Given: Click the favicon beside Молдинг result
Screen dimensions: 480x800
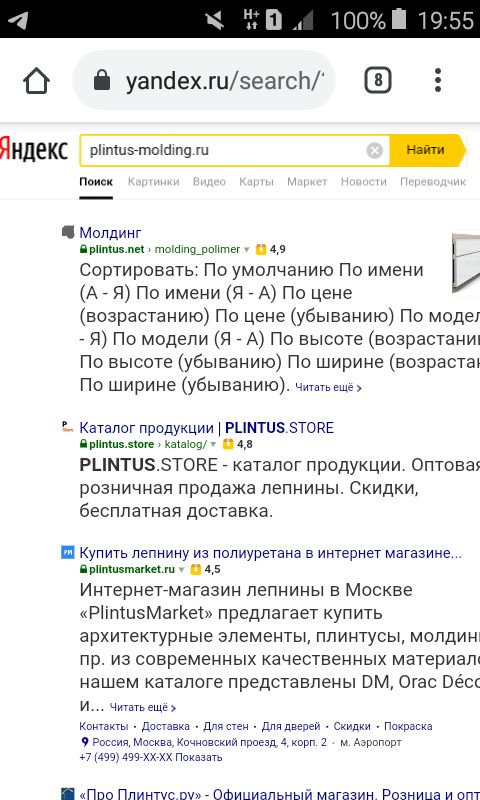Looking at the screenshot, I should (68, 233).
